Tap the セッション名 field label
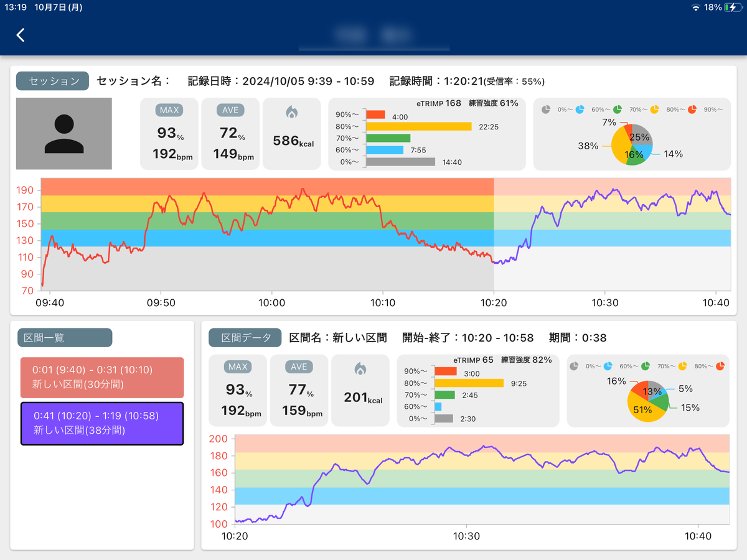Viewport: 747px width, 560px height. (133, 82)
